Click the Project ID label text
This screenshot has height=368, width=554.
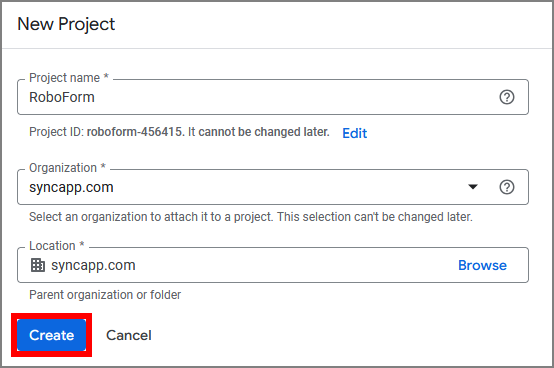tap(56, 132)
